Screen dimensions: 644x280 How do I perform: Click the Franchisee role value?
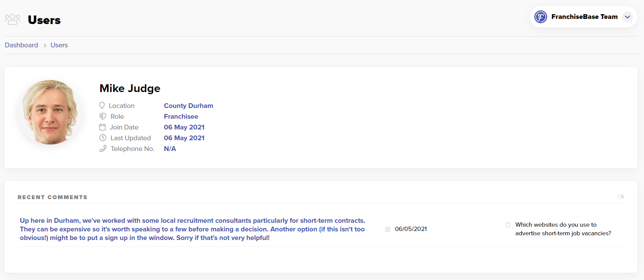click(181, 117)
